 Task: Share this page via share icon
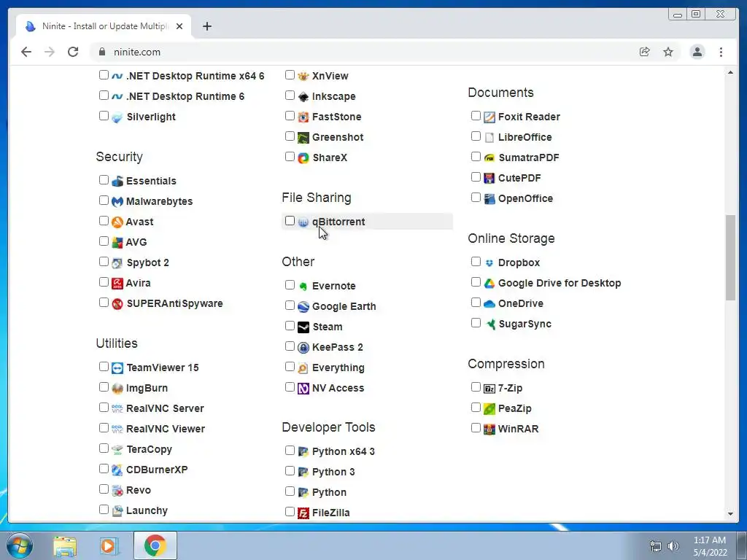pyautogui.click(x=644, y=52)
